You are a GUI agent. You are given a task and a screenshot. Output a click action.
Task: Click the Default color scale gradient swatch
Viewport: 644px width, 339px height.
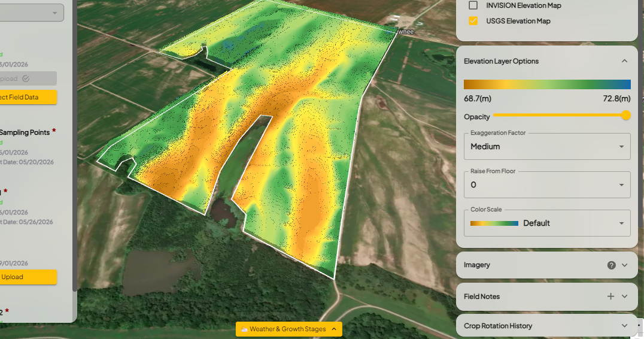tap(494, 223)
